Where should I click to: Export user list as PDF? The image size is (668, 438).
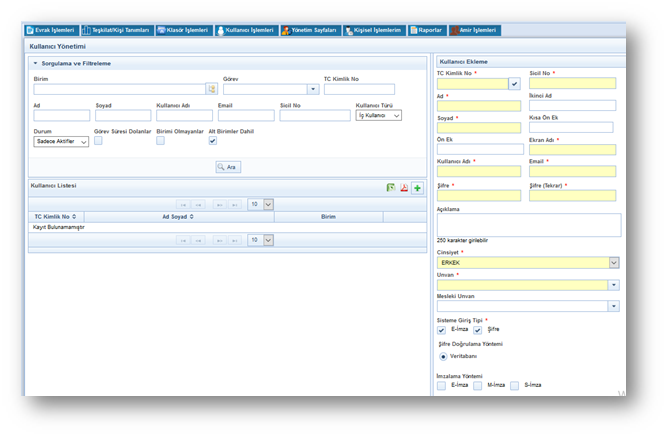click(x=404, y=188)
